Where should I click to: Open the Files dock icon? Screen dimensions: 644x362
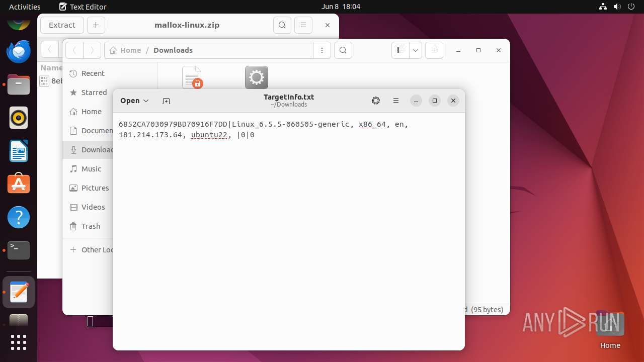19,84
